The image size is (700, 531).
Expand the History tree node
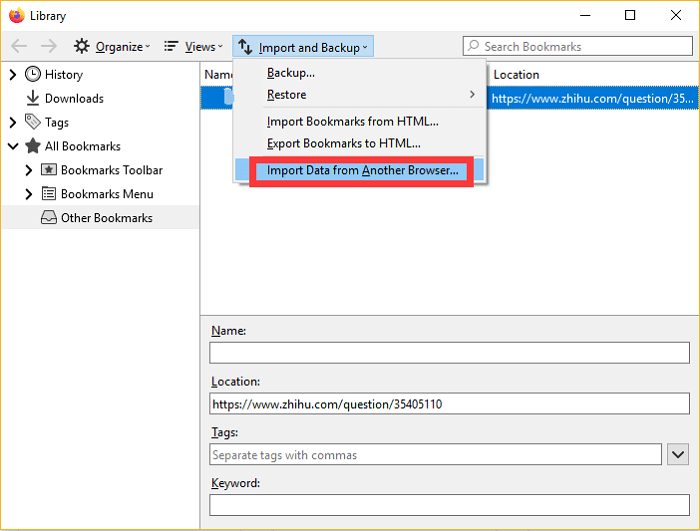[x=13, y=74]
